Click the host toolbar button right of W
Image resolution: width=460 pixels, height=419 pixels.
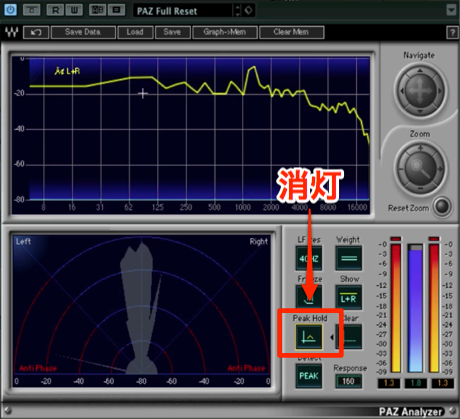(98, 10)
